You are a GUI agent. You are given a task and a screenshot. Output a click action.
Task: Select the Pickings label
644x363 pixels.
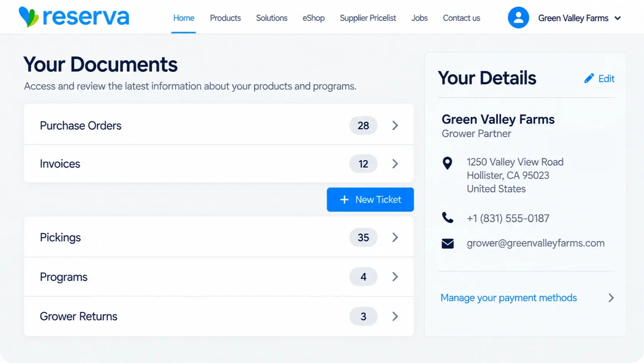point(60,237)
